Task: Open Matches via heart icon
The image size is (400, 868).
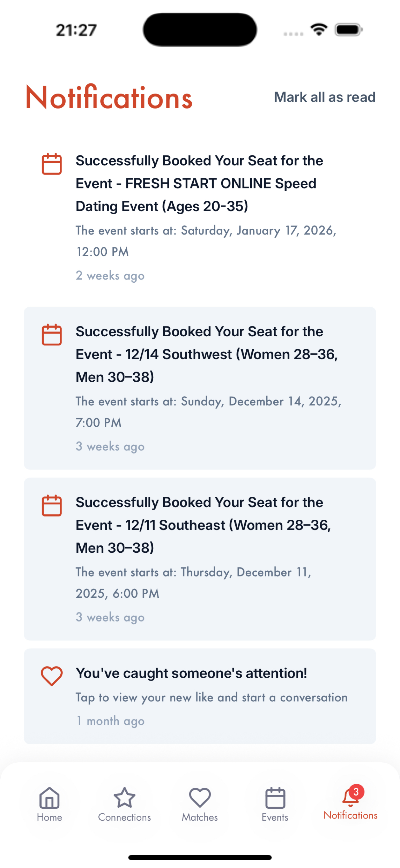Action: point(200,798)
